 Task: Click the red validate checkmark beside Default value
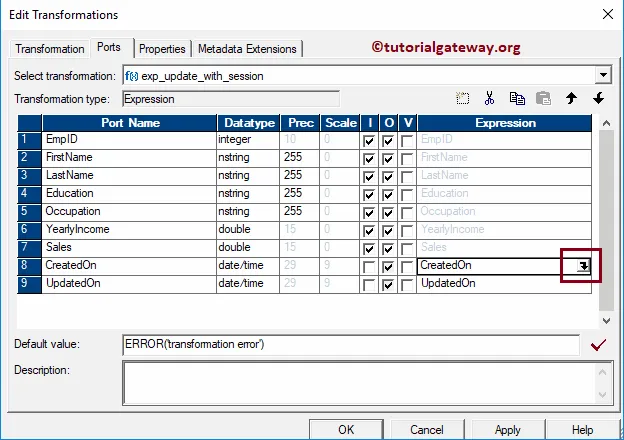598,345
